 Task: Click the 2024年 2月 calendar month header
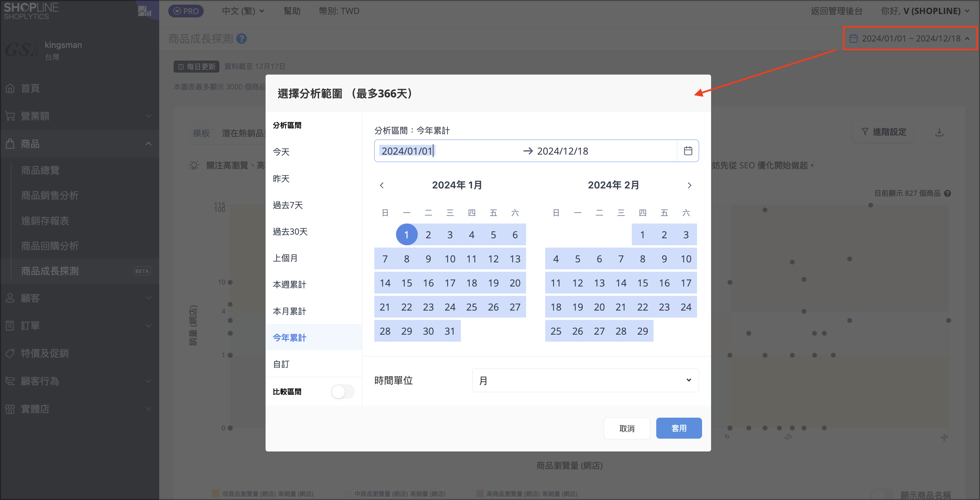point(613,185)
